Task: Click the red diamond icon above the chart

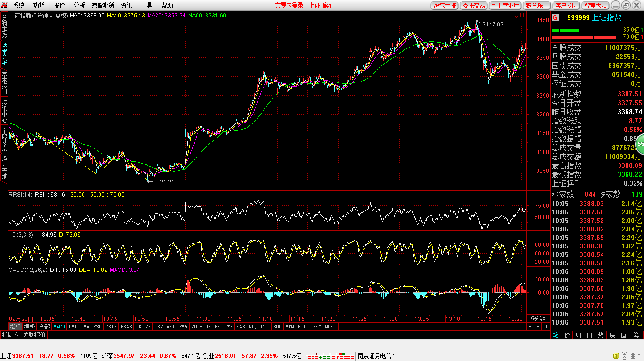Action: 516,16
